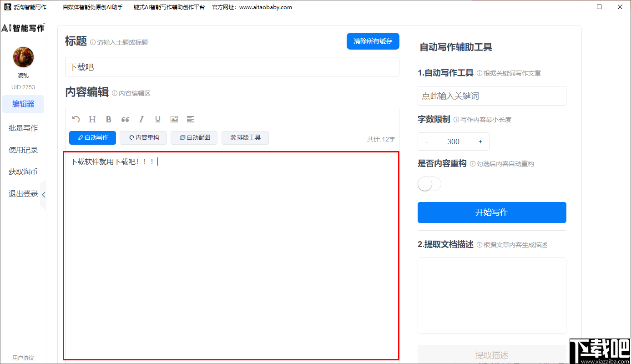Toggle bold formatting in editor toolbar

pos(109,119)
